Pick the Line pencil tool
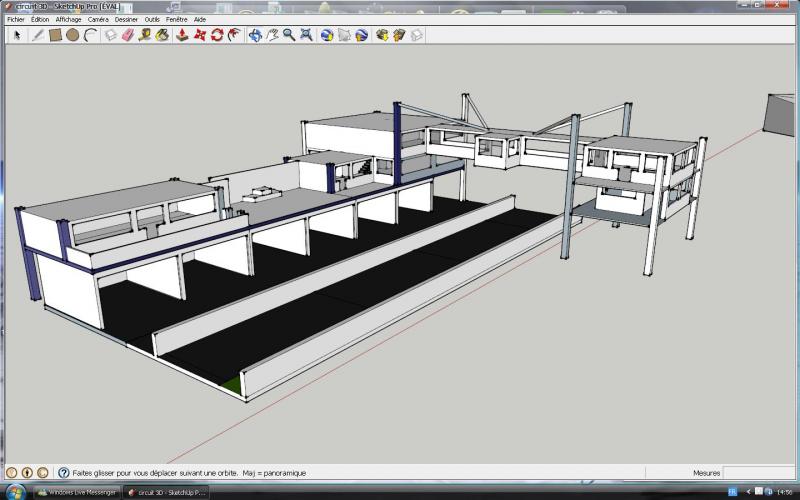Image resolution: width=800 pixels, height=500 pixels. click(38, 35)
